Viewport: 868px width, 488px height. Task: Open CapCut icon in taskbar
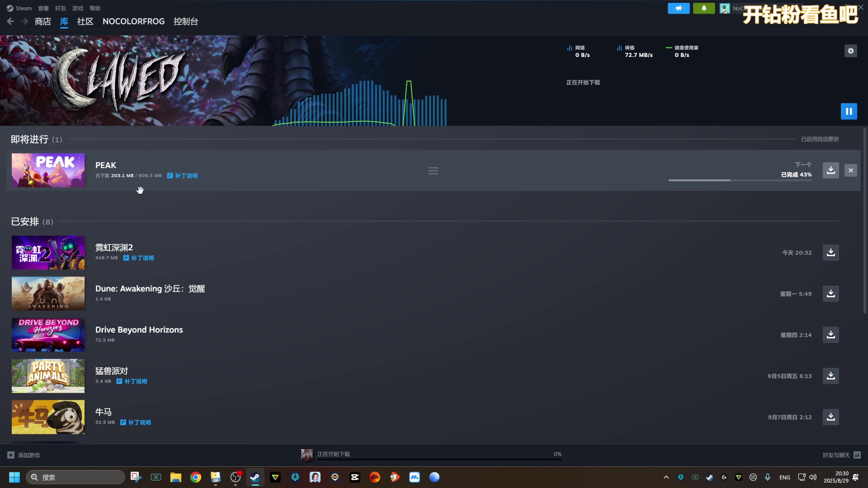click(x=355, y=477)
